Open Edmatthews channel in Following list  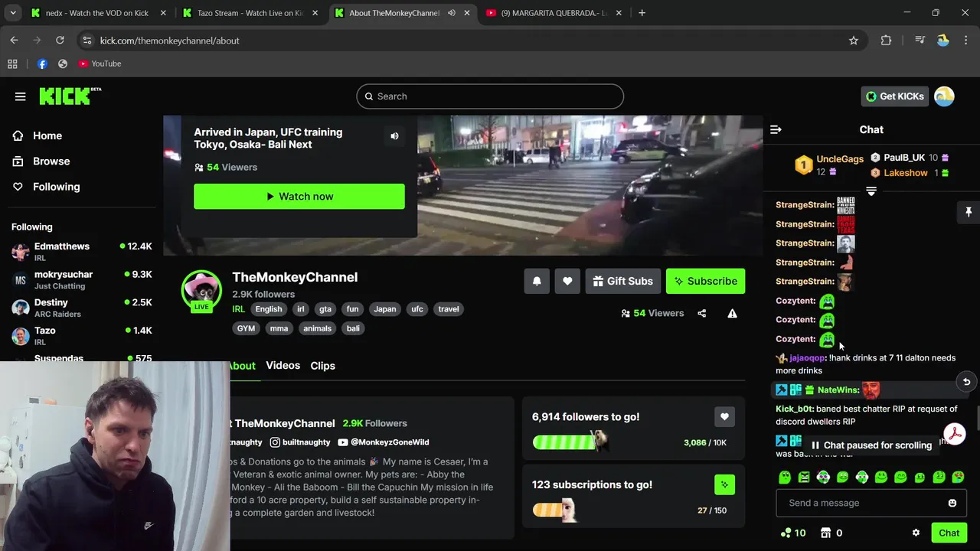81,252
